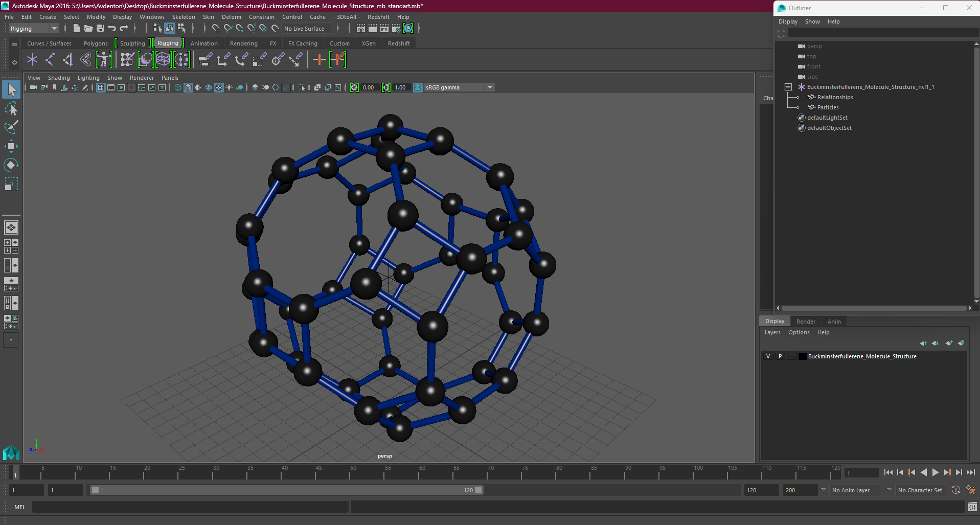The width and height of the screenshot is (980, 525).
Task: Click the IPR render icon
Action: 384,29
